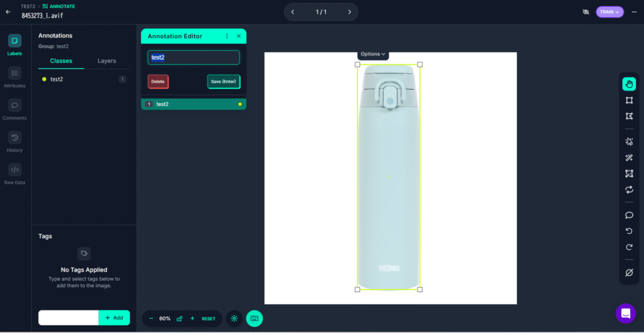Click the 'No Tags Applied' tag icon
Screen dimensions: 644x333
84,253
